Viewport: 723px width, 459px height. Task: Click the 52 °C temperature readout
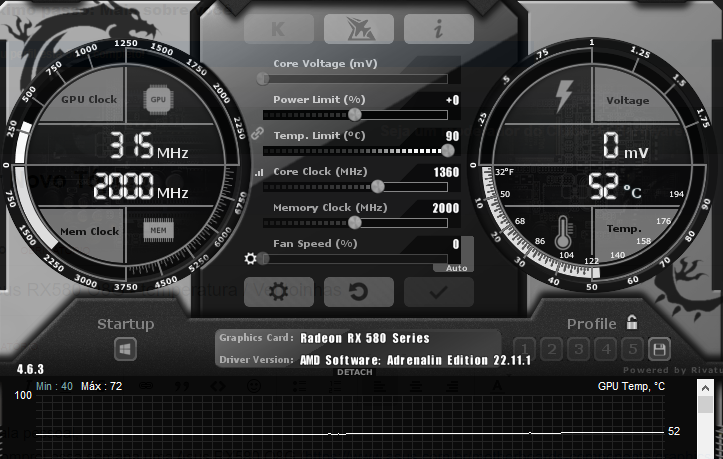[x=615, y=187]
